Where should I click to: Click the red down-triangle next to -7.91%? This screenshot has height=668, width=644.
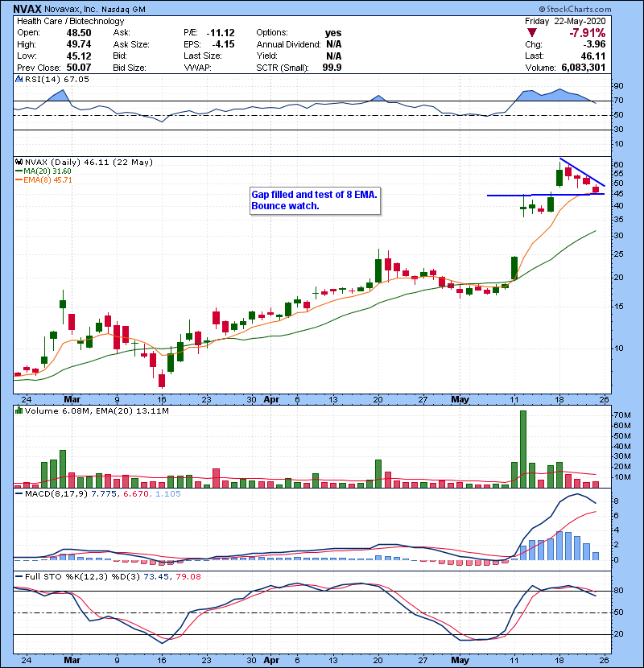pyautogui.click(x=531, y=32)
